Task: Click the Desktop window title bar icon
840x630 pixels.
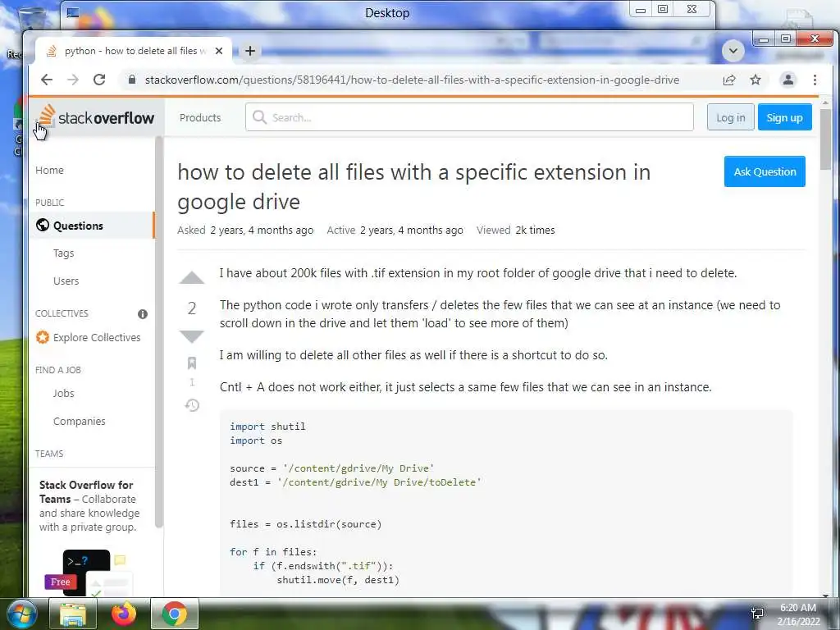Action: (x=73, y=13)
